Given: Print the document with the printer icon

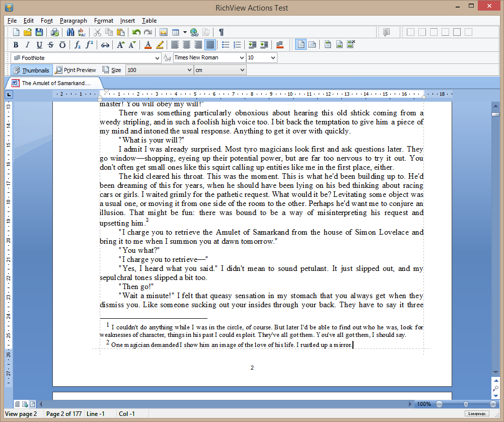Looking at the screenshot, I should pyautogui.click(x=55, y=32).
